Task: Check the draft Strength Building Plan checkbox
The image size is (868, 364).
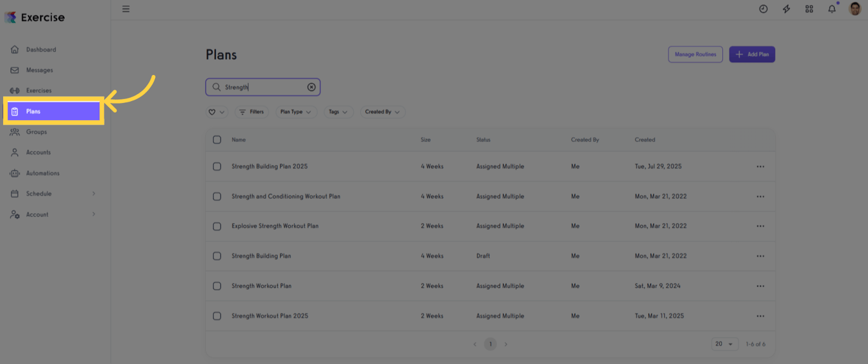Action: [x=217, y=256]
